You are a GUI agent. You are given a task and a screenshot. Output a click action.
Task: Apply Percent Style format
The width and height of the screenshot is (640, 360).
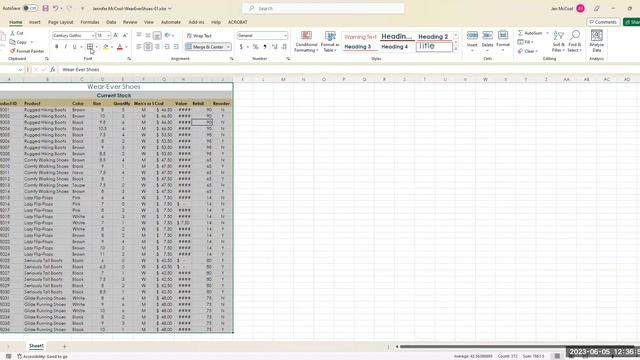point(256,47)
